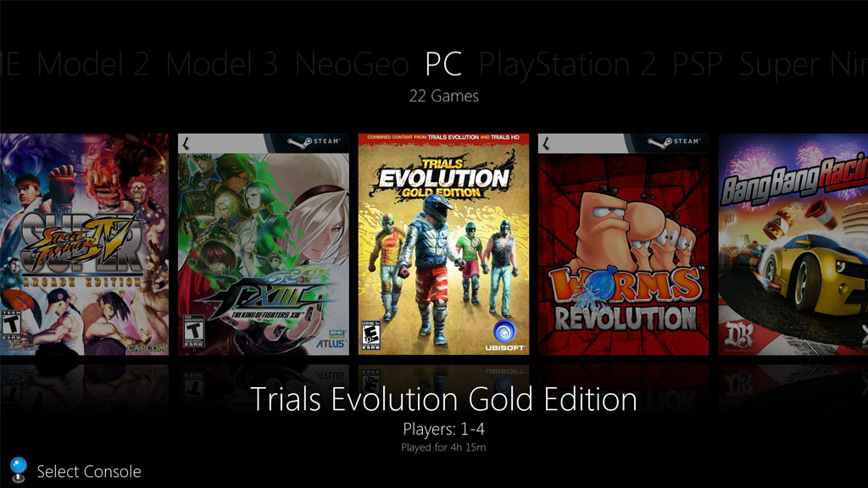Viewport: 868px width, 488px height.
Task: Choose the Super Nintendo tab
Action: click(804, 64)
